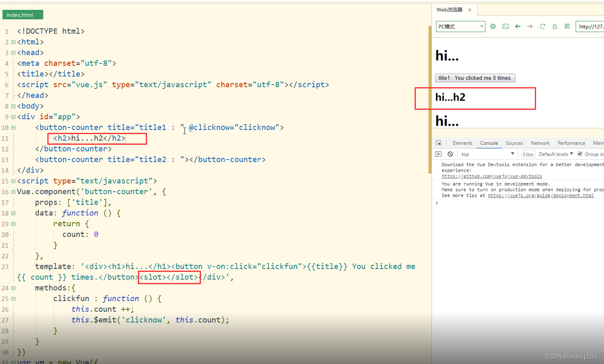Click line number 23 in the gutter

coord(5,267)
